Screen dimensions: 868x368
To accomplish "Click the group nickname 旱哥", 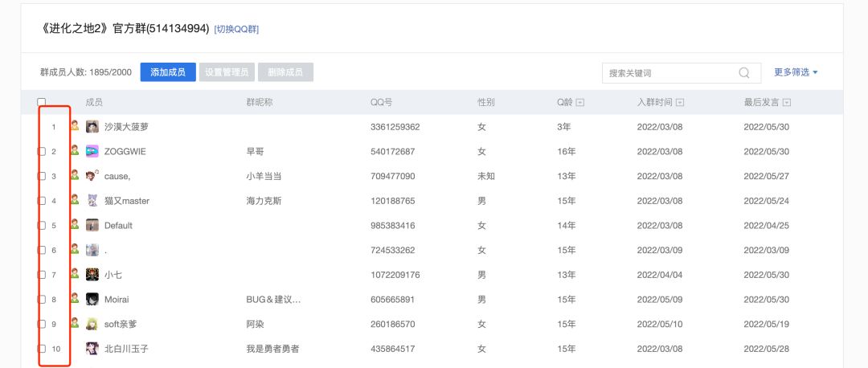I will (x=255, y=151).
